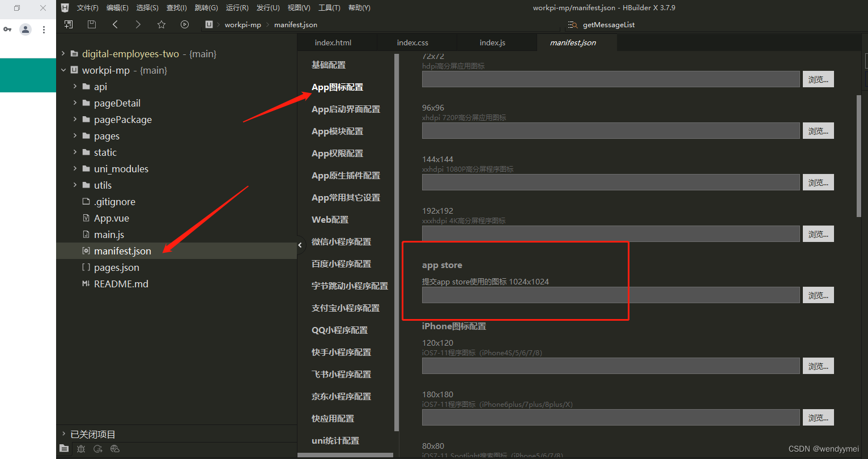Click 浏览 for the app store 1024x1024 icon
Screen dimensions: 868x459
click(x=818, y=295)
